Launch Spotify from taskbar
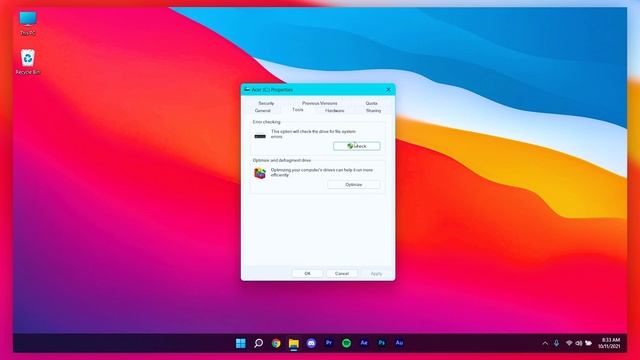The image size is (640, 360). pyautogui.click(x=346, y=343)
